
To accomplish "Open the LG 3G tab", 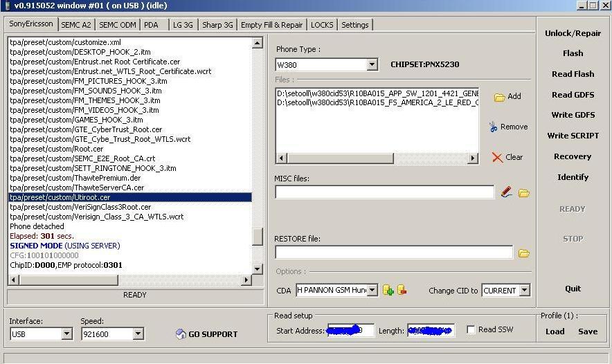I will 183,25.
